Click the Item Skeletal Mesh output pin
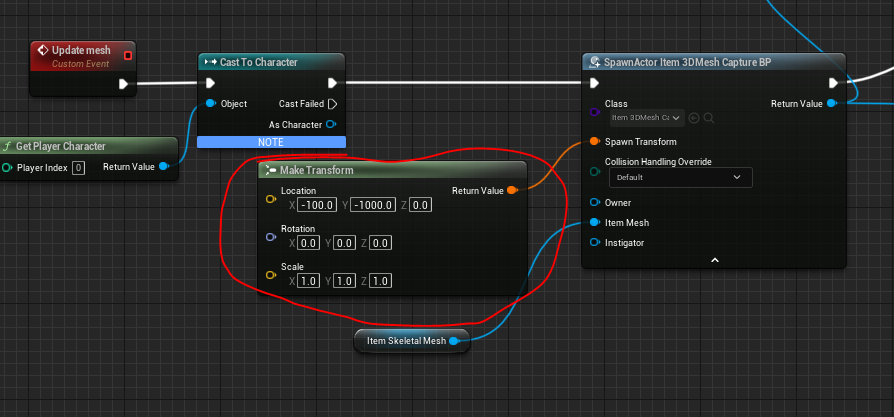 coord(454,341)
